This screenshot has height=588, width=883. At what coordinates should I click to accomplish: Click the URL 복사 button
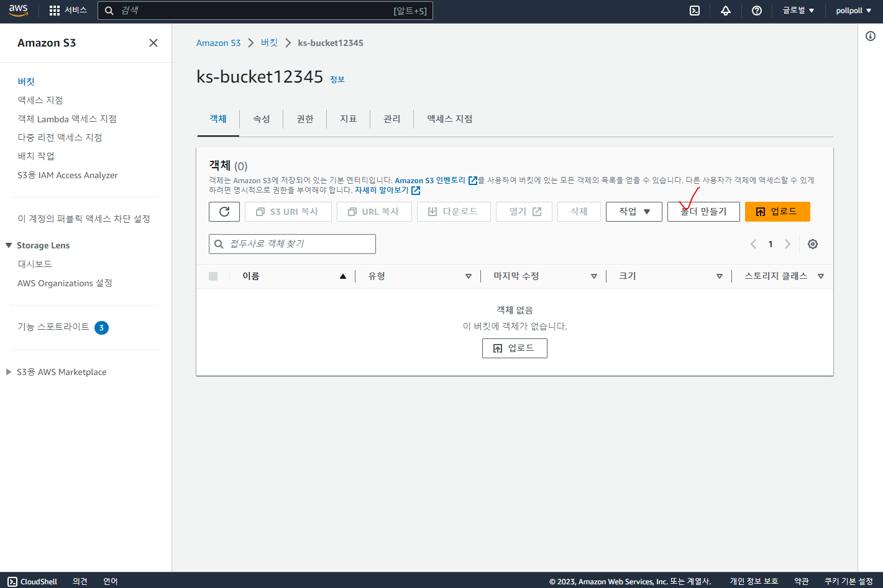click(x=374, y=212)
